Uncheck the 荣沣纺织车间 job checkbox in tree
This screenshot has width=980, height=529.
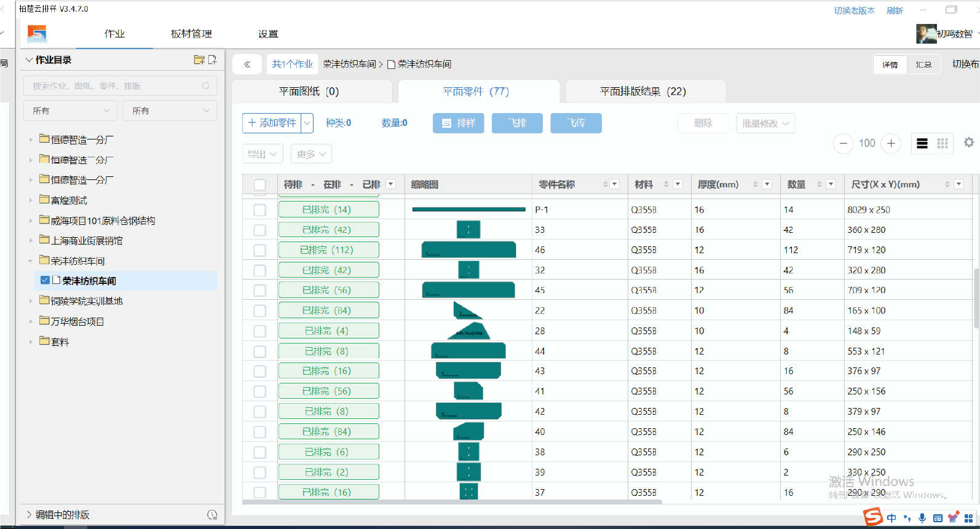coord(45,280)
